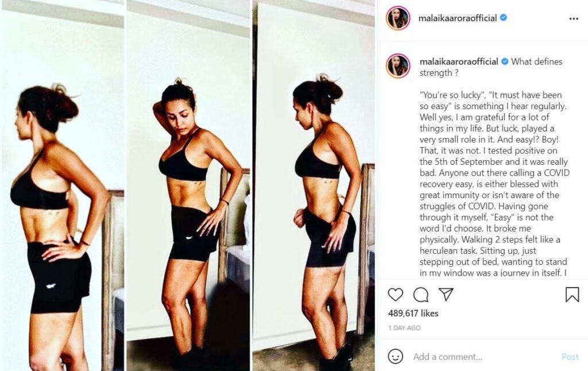This screenshot has height=371, width=588.
Task: Click the caption profile avatar
Action: 398,65
